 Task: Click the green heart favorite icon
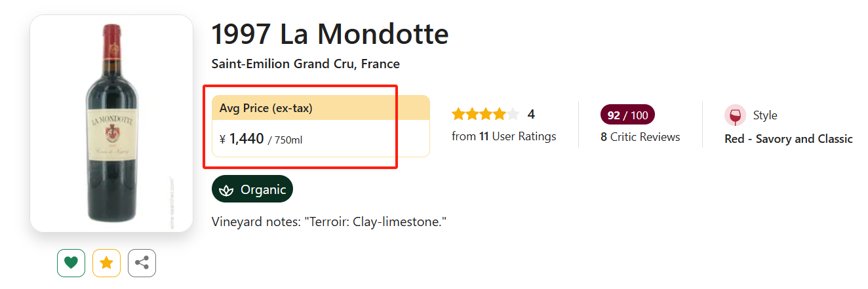(71, 263)
